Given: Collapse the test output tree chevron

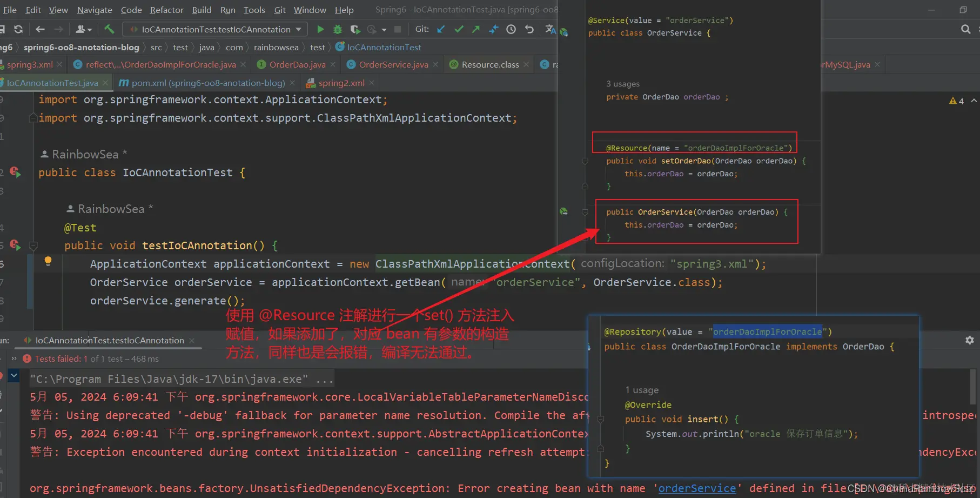Looking at the screenshot, I should coord(14,375).
